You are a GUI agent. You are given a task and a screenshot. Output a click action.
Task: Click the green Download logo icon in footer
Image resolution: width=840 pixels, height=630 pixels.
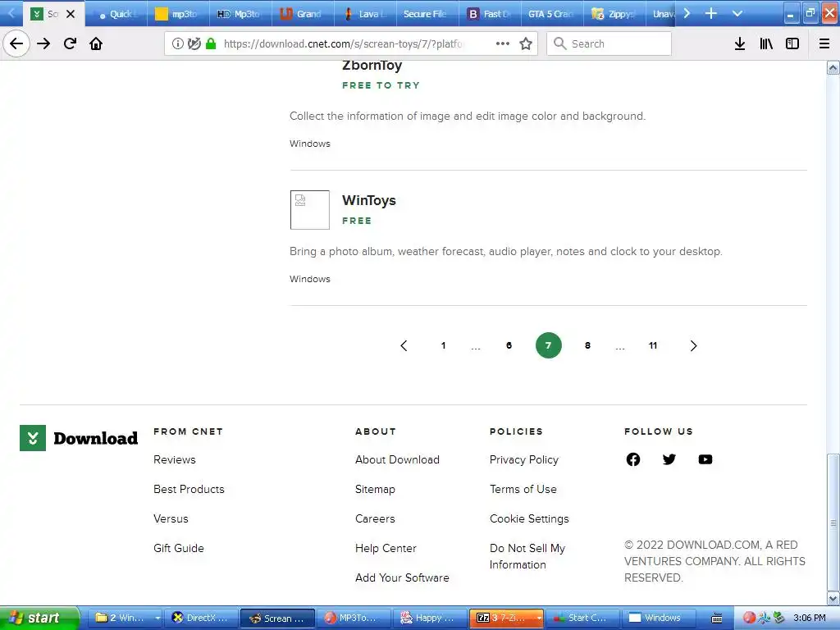pyautogui.click(x=33, y=438)
